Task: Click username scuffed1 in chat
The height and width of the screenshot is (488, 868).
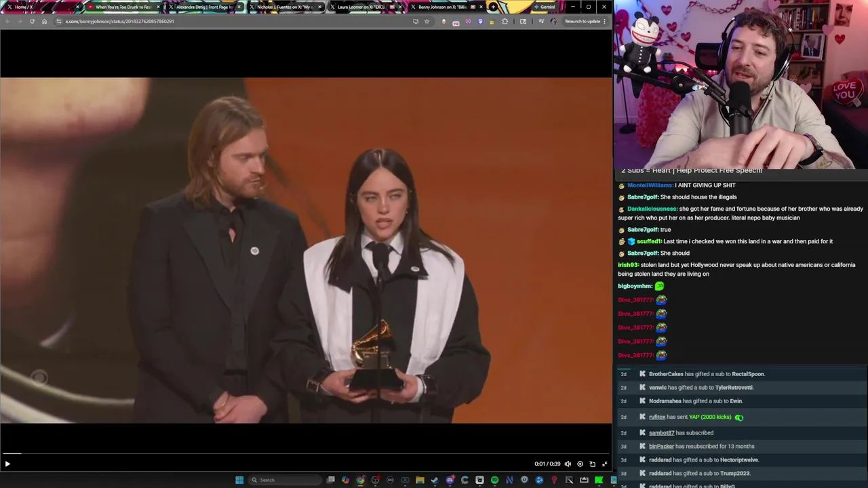Action: [x=649, y=241]
